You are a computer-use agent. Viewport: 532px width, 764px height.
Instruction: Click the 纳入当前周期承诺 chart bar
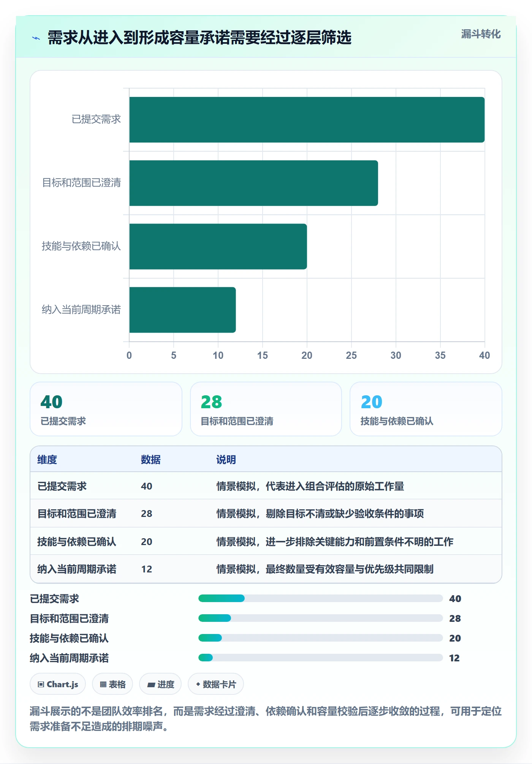coord(182,310)
